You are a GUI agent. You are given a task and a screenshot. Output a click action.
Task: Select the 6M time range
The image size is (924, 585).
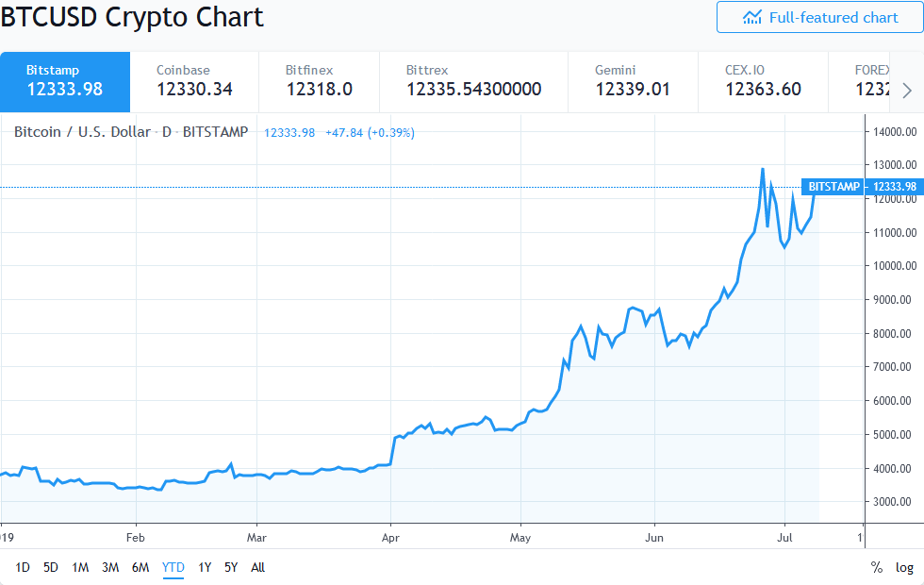click(140, 567)
